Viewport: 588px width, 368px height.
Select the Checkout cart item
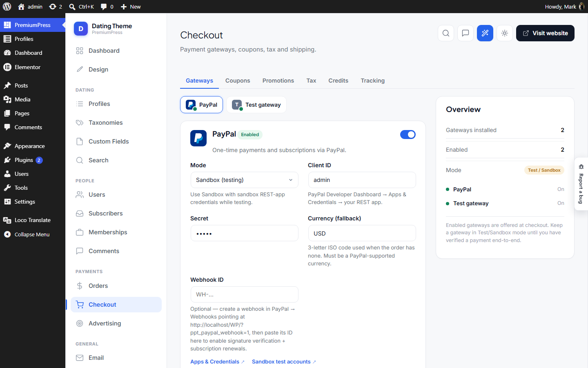(x=116, y=305)
